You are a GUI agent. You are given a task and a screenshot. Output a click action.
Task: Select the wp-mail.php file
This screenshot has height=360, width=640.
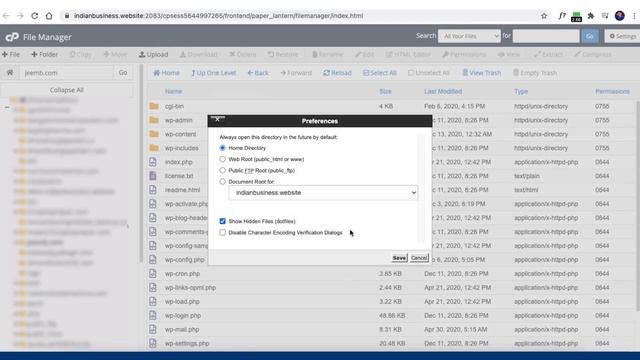(182, 329)
